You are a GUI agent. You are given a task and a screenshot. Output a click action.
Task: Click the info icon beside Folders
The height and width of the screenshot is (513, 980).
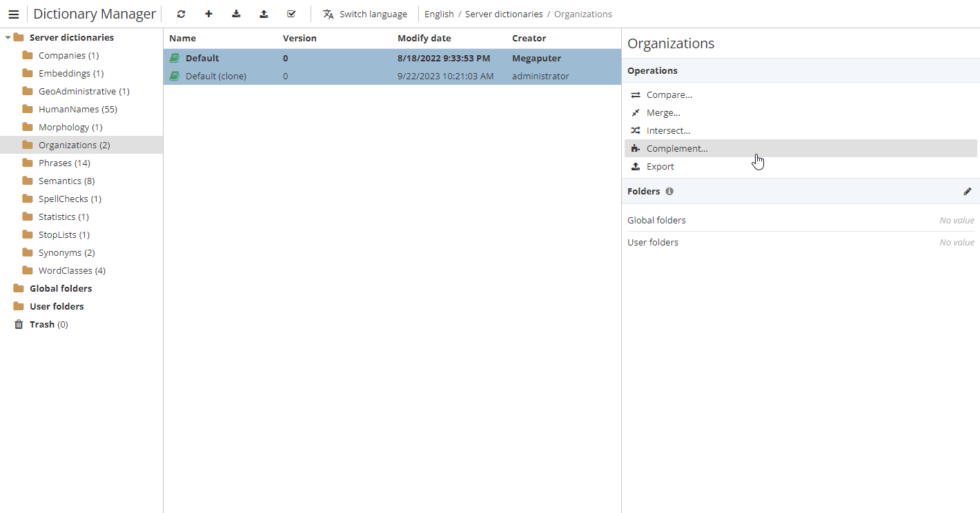tap(669, 192)
